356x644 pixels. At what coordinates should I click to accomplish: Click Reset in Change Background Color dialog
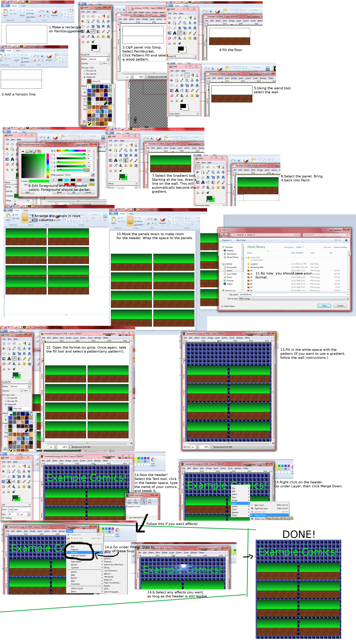click(59, 192)
